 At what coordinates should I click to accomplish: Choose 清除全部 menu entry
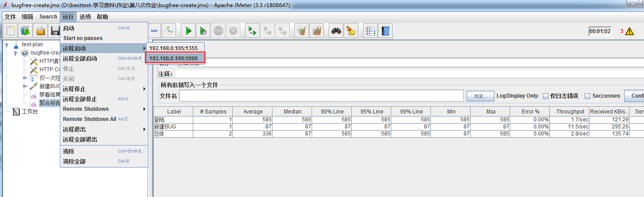click(104, 161)
